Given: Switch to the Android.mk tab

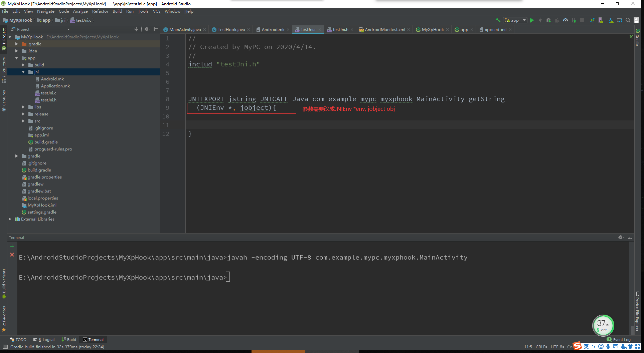Looking at the screenshot, I should click(x=273, y=30).
